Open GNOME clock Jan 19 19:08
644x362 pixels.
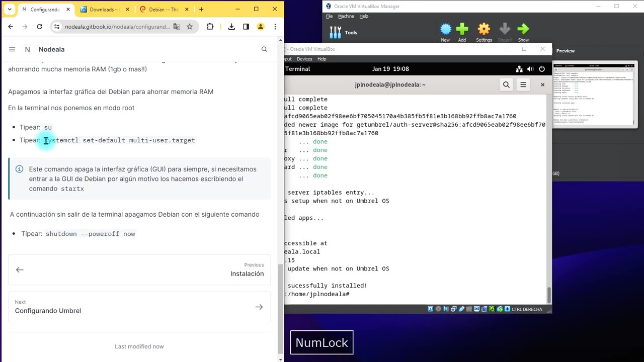click(390, 69)
